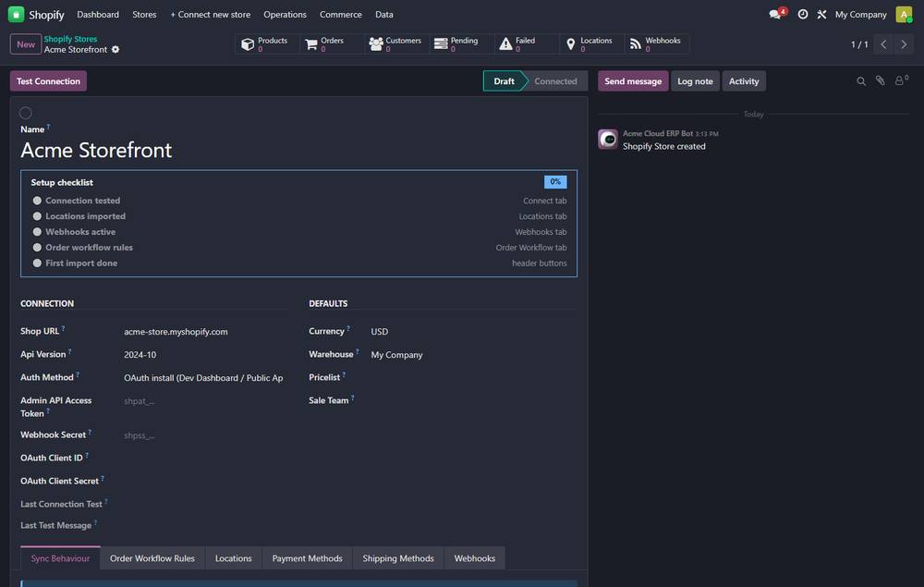
Task: Open the Failed warning stat button
Action: point(526,44)
